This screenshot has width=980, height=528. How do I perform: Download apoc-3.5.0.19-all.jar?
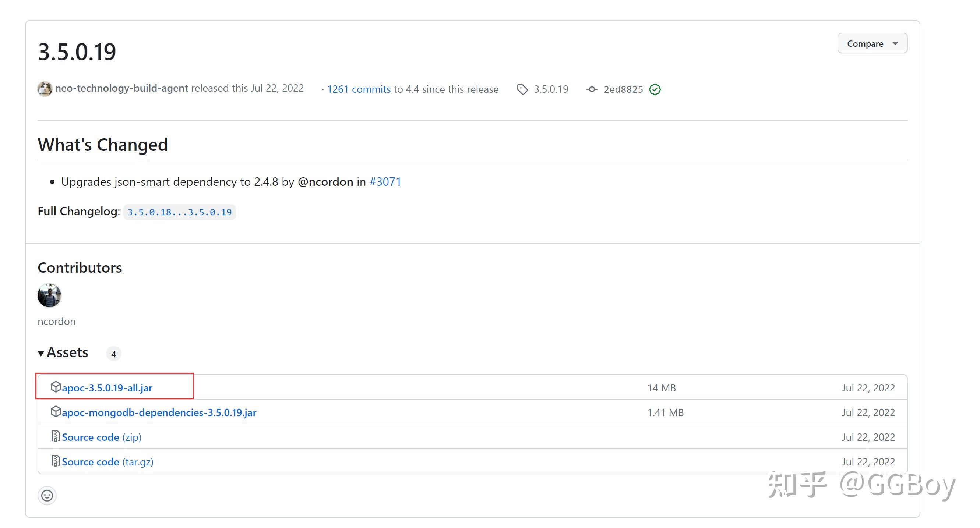(x=107, y=388)
